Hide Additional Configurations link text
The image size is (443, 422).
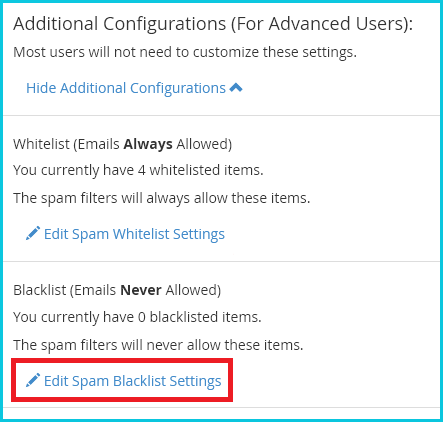[126, 88]
